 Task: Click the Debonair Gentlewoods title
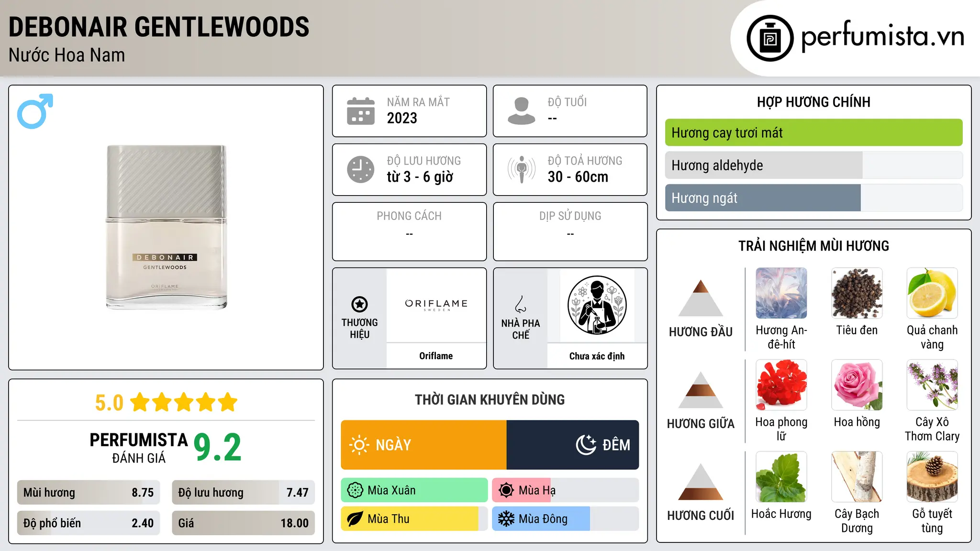pos(159,27)
